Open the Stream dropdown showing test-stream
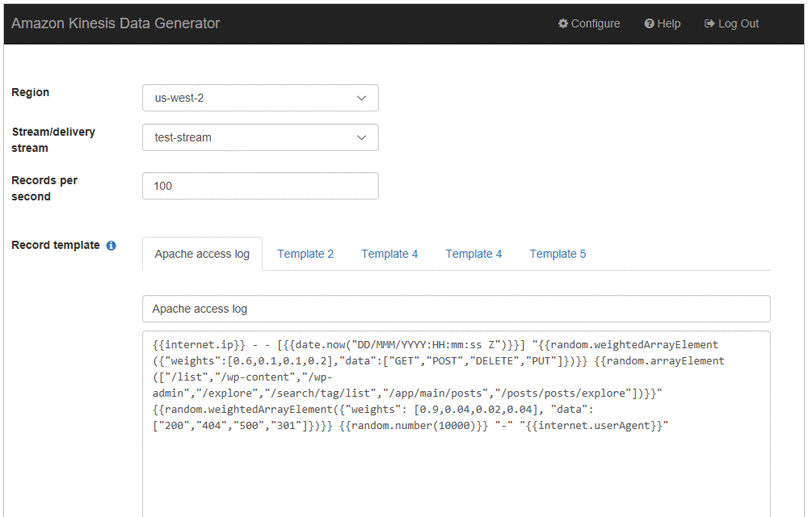The width and height of the screenshot is (809, 517). (260, 137)
